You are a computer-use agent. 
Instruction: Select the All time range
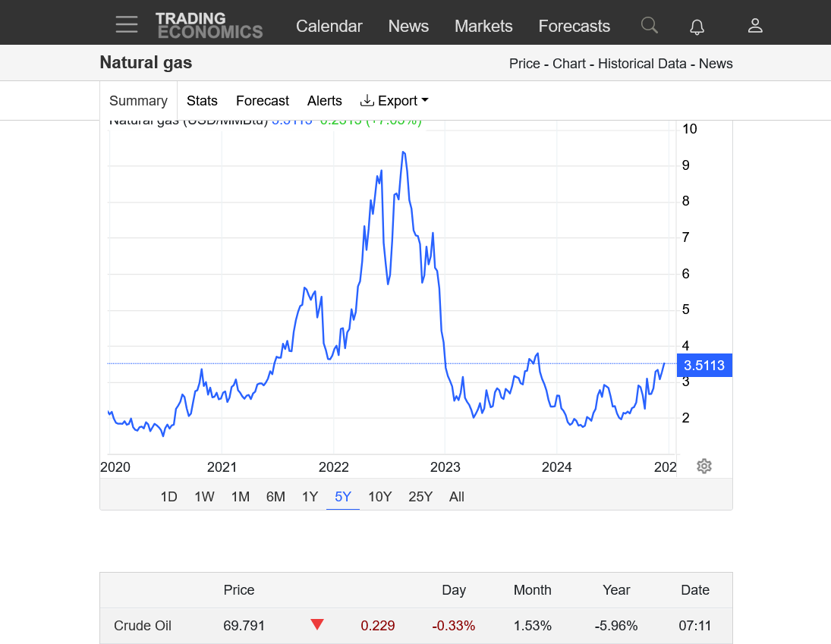[456, 497]
